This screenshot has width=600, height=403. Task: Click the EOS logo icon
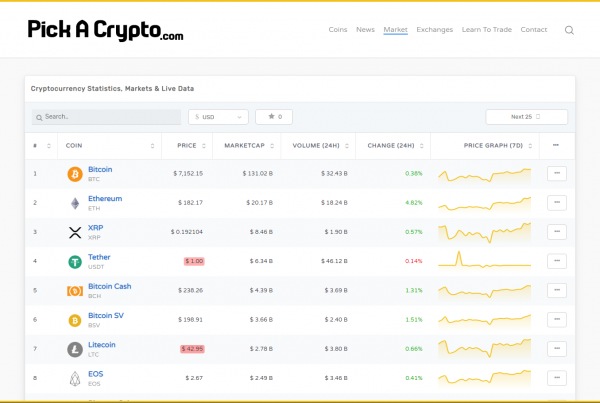pos(75,379)
